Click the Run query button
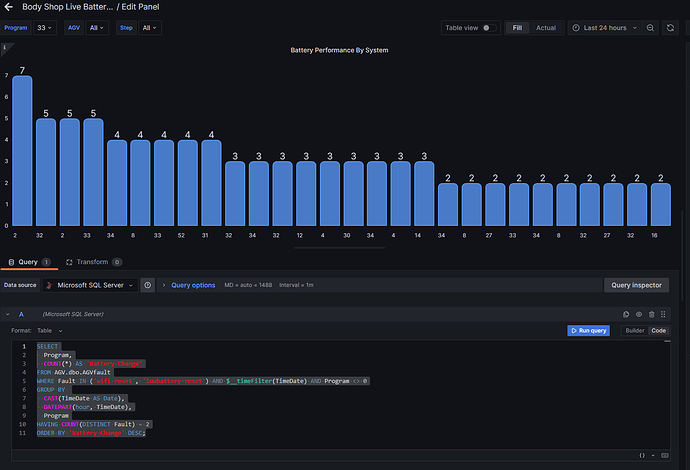Image resolution: width=690 pixels, height=470 pixels. 588,330
